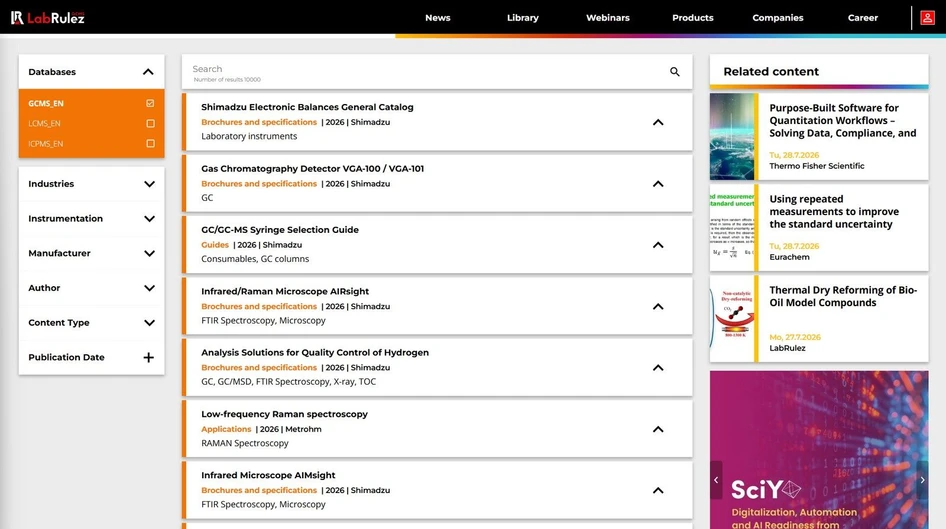This screenshot has height=529, width=946.
Task: Click the Eurachem source text
Action: click(789, 257)
